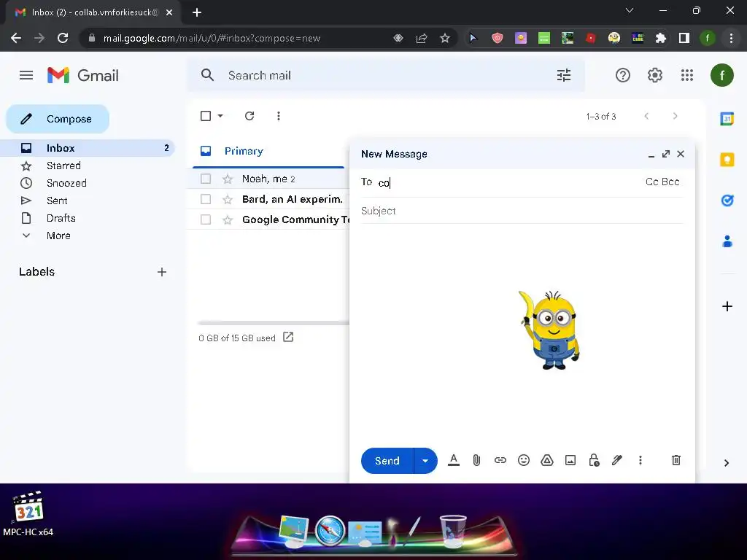The width and height of the screenshot is (747, 560).
Task: Add Cc recipients
Action: [x=651, y=182]
